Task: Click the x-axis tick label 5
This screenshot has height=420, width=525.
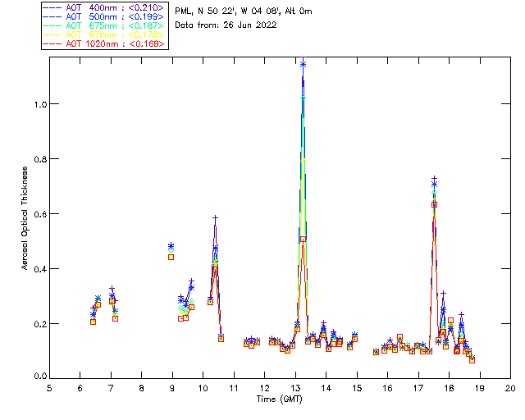Action: (49, 387)
